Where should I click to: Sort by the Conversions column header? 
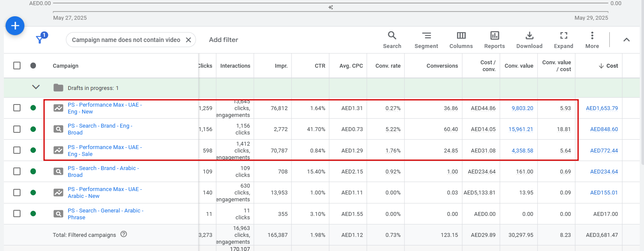[x=442, y=66]
